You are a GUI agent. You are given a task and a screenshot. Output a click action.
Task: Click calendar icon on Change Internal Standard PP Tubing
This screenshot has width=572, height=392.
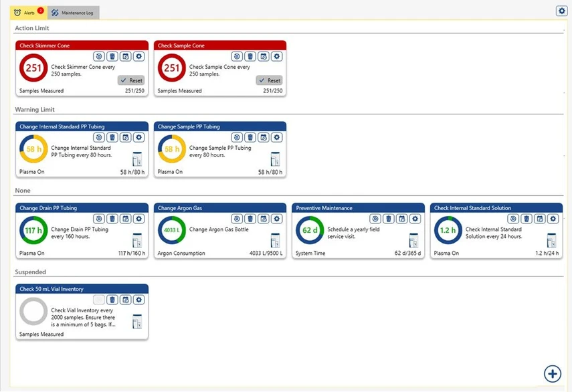point(125,137)
